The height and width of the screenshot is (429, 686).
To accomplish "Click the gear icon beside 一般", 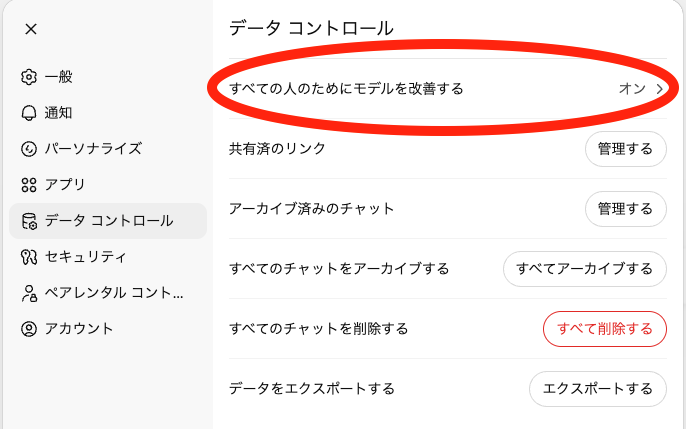I will (29, 77).
